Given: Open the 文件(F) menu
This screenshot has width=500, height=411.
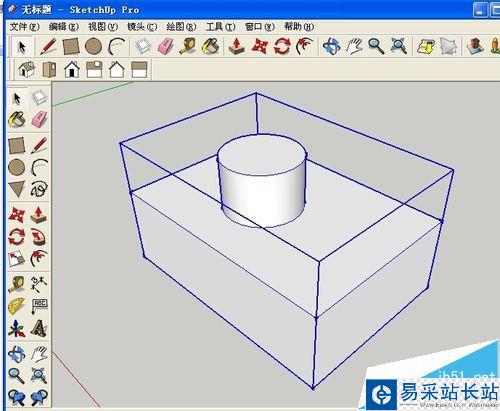Looking at the screenshot, I should pyautogui.click(x=25, y=26).
